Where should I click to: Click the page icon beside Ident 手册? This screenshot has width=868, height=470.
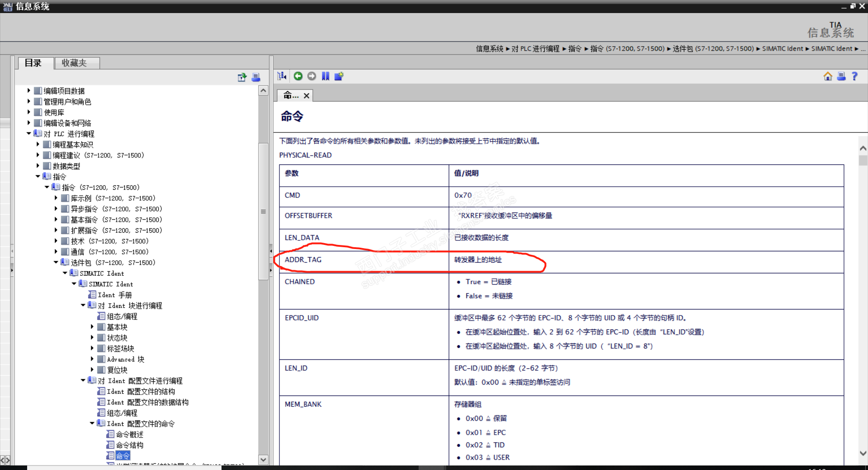pos(92,295)
